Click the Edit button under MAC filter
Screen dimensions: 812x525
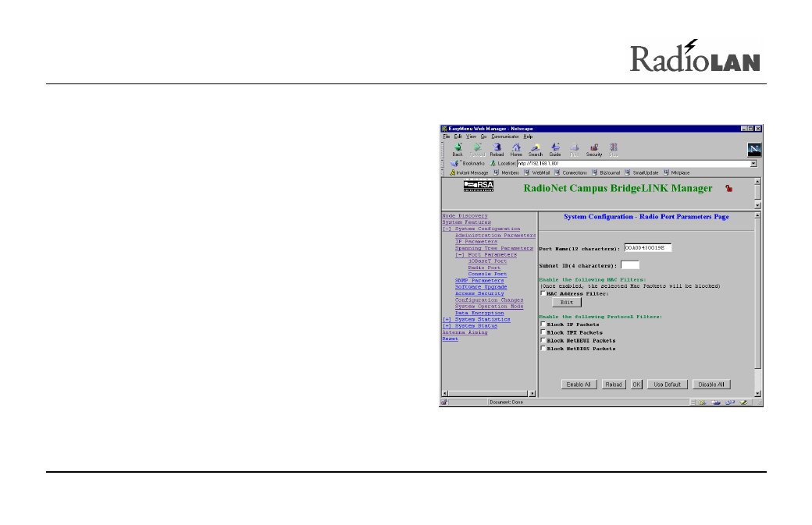point(567,302)
